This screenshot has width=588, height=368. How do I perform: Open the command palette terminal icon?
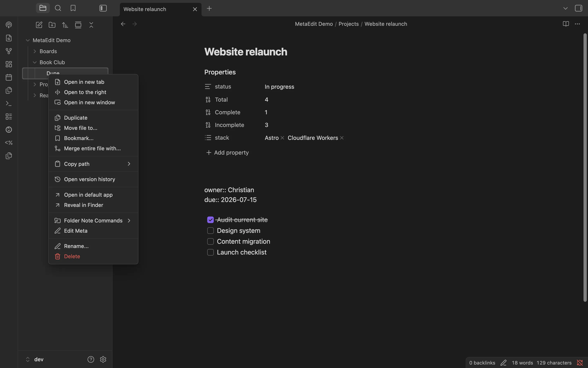tap(9, 103)
